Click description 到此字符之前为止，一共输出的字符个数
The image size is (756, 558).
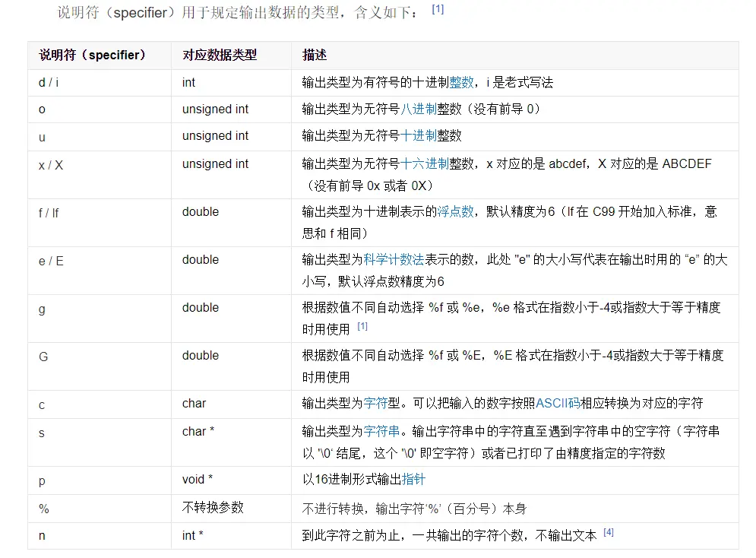coord(413,535)
